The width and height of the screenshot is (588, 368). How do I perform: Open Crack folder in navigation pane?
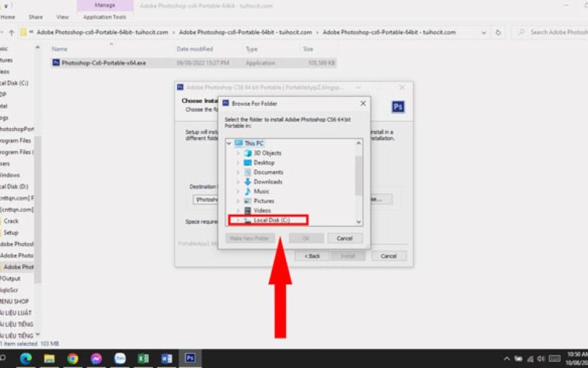(11, 222)
